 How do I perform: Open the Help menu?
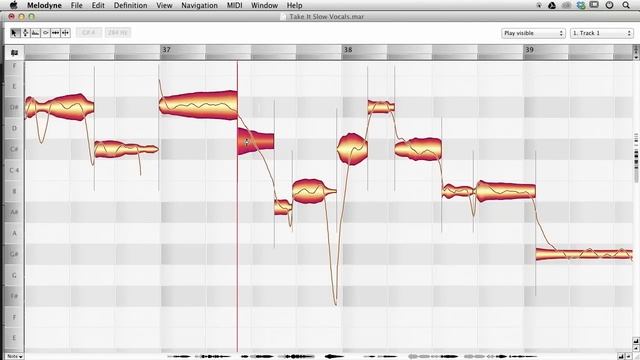[x=294, y=5]
